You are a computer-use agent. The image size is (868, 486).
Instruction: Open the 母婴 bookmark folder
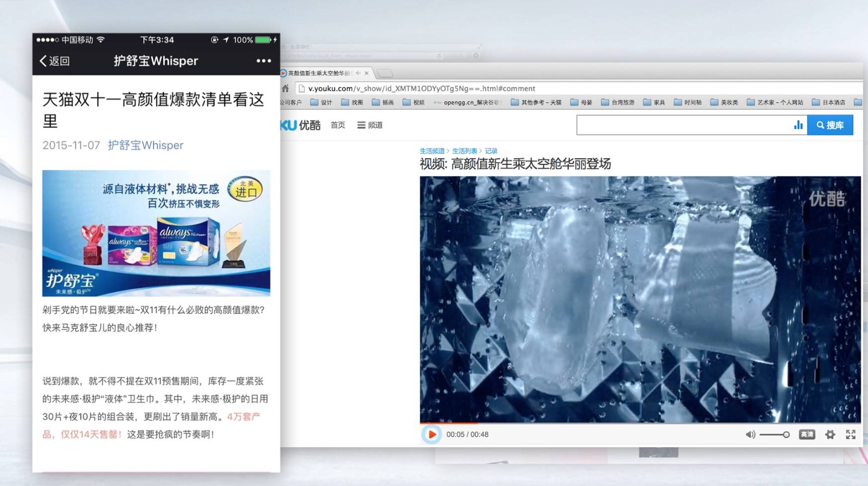tap(581, 102)
